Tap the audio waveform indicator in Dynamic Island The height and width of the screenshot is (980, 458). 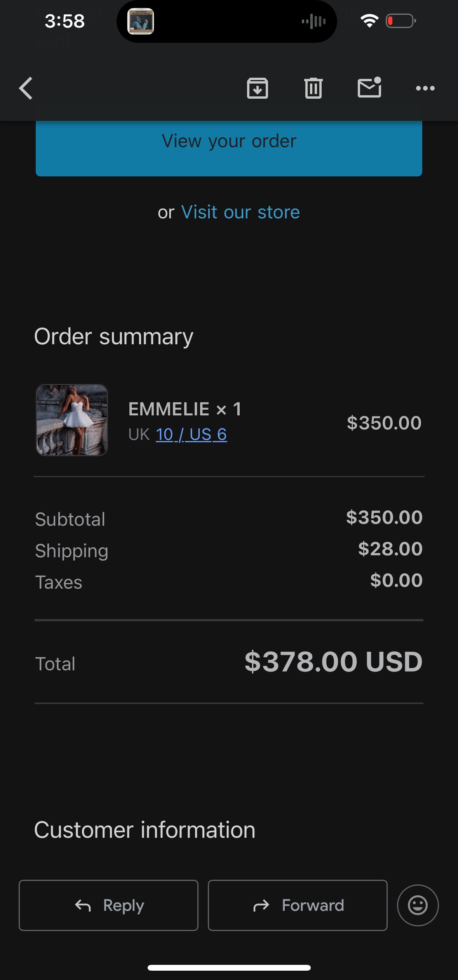click(313, 21)
